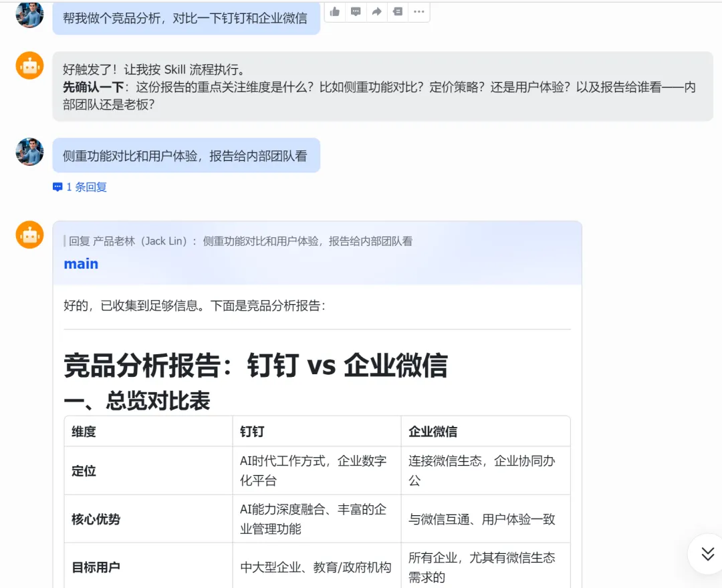The width and height of the screenshot is (722, 588).
Task: Click cell 连接微信生态，企业协同办公
Action: coord(486,470)
